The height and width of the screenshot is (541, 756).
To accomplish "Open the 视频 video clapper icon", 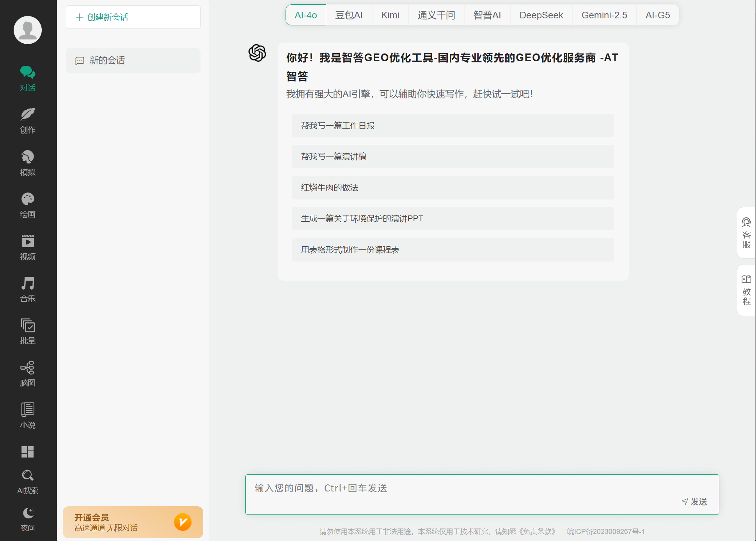I will pos(28,242).
